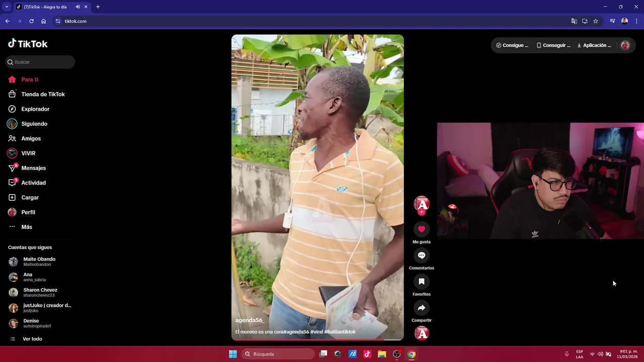Open OBS Studio from the taskbar
644x362 pixels.
tap(396, 354)
